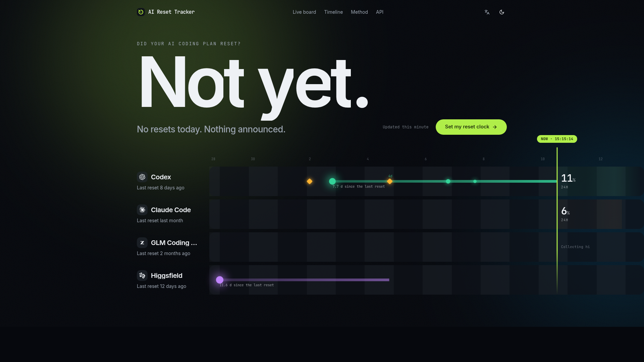Select the first orange diamond on Codex row
Viewport: 644px width, 362px height.
pos(310,181)
